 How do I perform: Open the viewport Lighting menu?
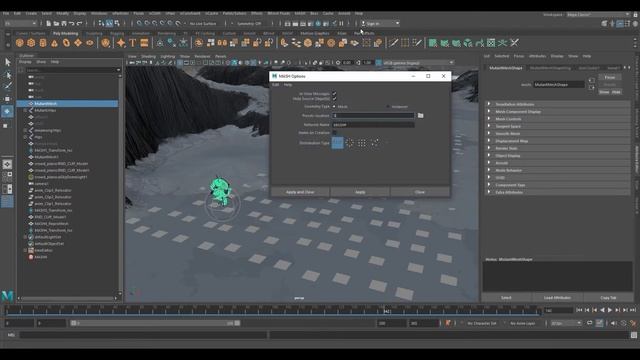point(168,56)
